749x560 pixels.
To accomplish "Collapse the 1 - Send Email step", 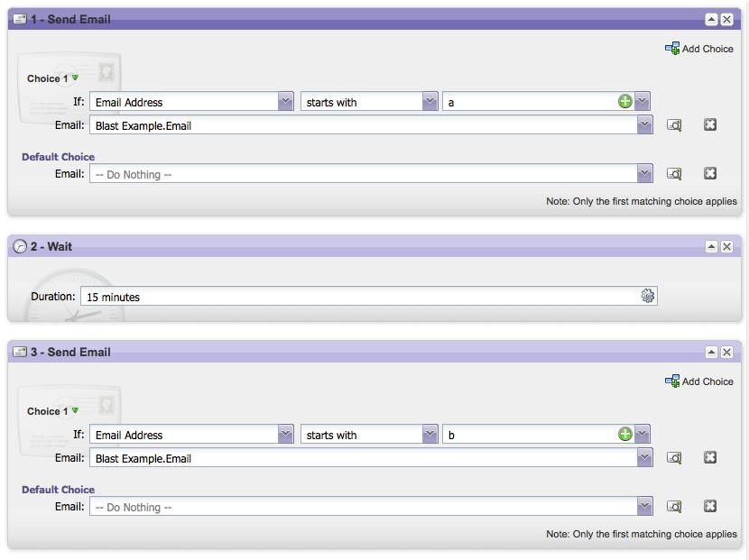I will tap(711, 19).
